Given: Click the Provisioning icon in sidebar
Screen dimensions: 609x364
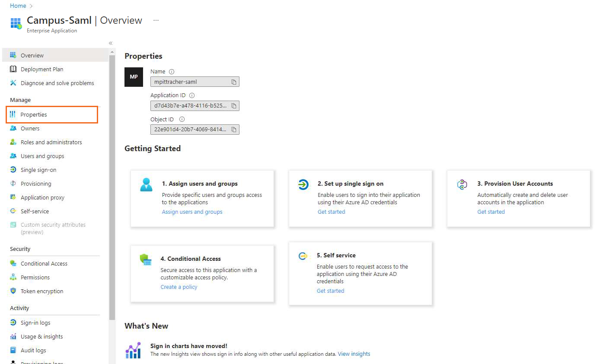Looking at the screenshot, I should coord(13,184).
